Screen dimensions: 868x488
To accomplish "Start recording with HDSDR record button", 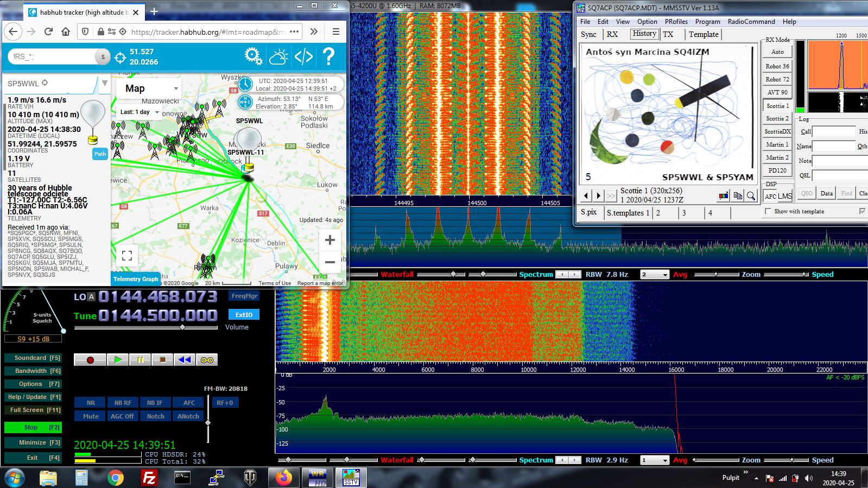I will [x=90, y=360].
